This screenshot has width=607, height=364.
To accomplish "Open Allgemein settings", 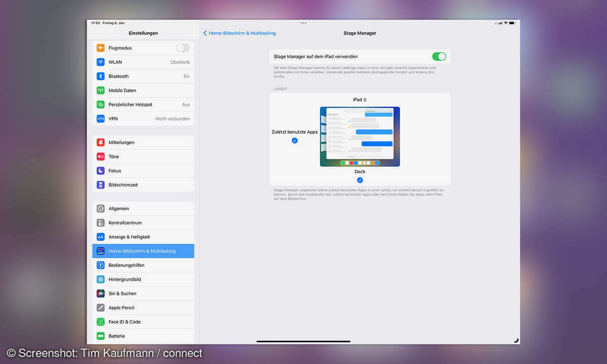I will click(x=143, y=209).
